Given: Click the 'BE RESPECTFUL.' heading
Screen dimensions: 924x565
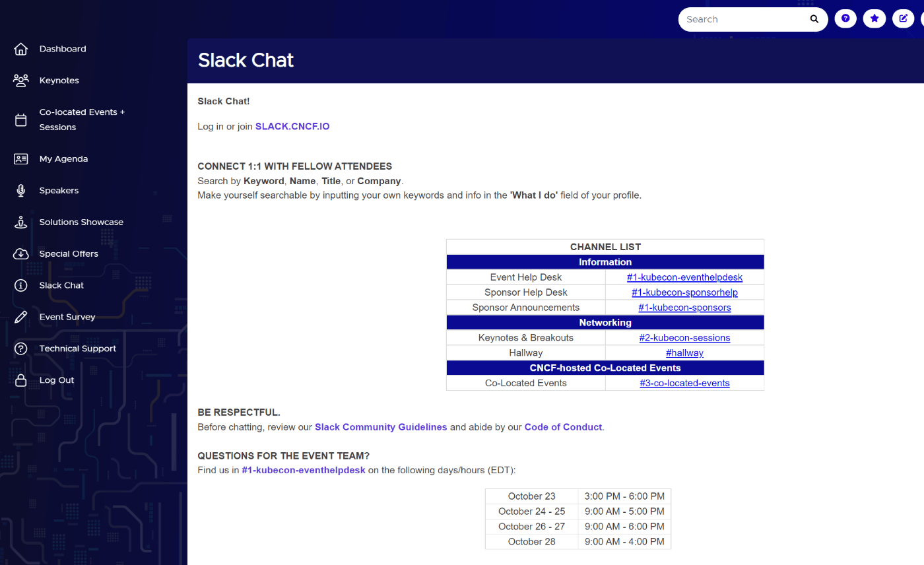Looking at the screenshot, I should click(239, 413).
